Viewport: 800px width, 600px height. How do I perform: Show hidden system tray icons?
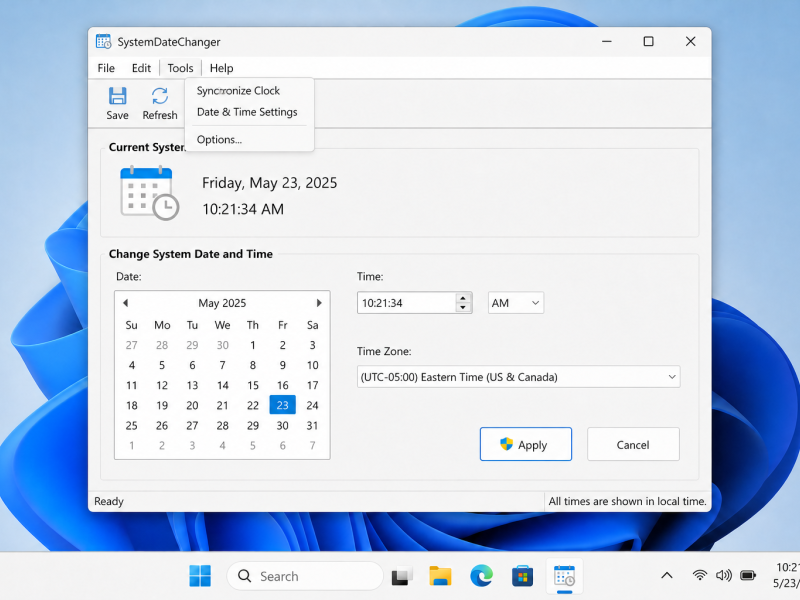667,576
